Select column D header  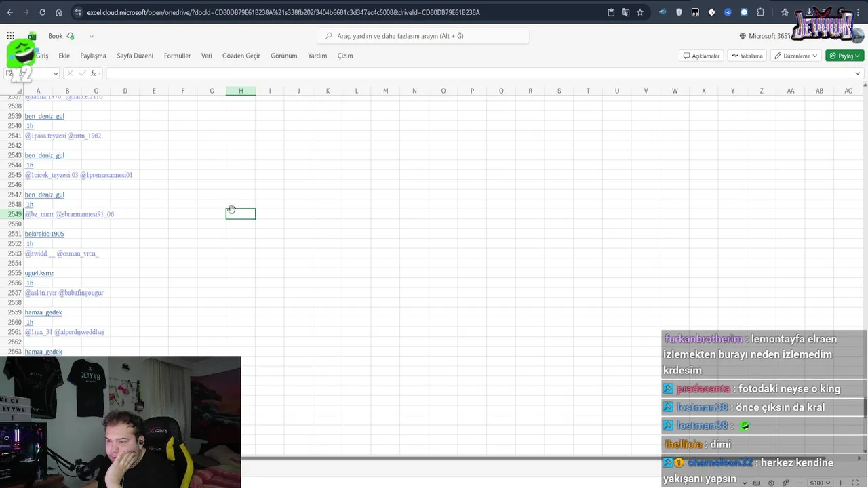tap(125, 91)
